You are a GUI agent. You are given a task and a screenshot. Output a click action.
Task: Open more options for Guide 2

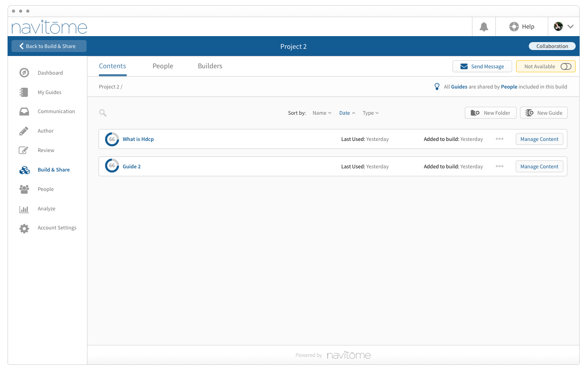pyautogui.click(x=499, y=166)
